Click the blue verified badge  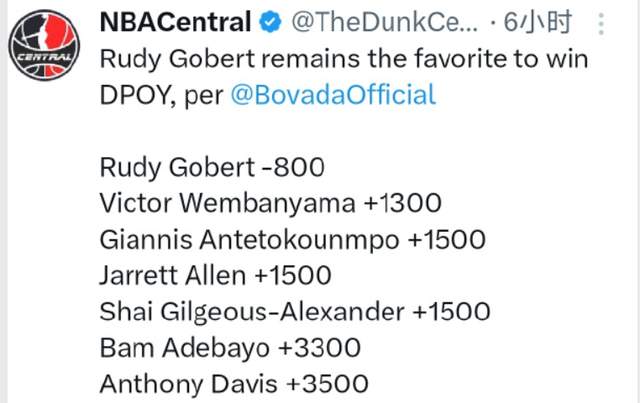264,23
